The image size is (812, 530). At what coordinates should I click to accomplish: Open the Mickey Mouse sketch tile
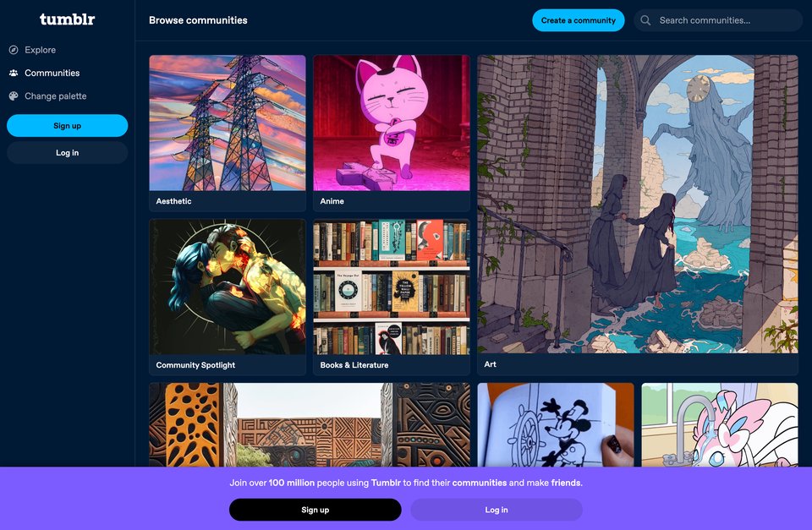click(556, 425)
